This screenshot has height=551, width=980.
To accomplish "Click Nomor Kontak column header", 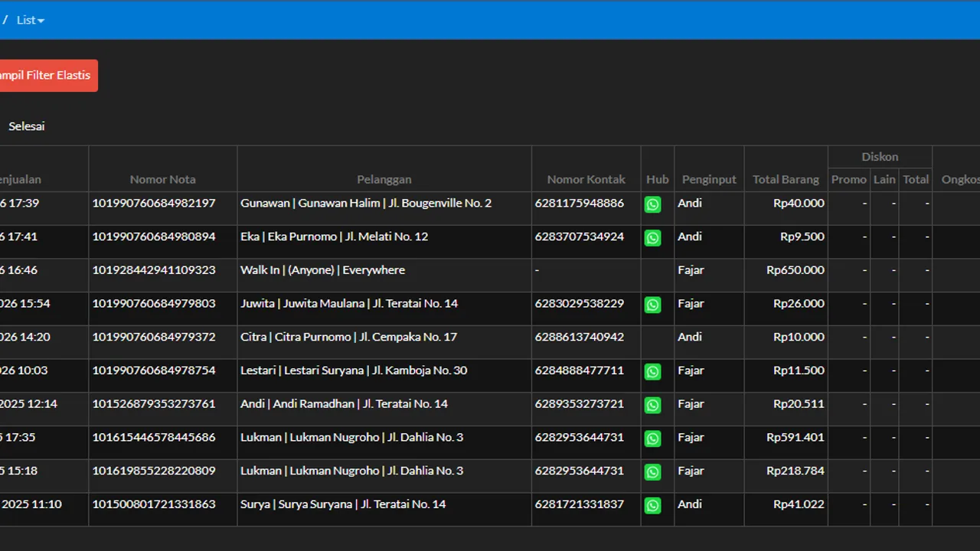I will click(586, 179).
